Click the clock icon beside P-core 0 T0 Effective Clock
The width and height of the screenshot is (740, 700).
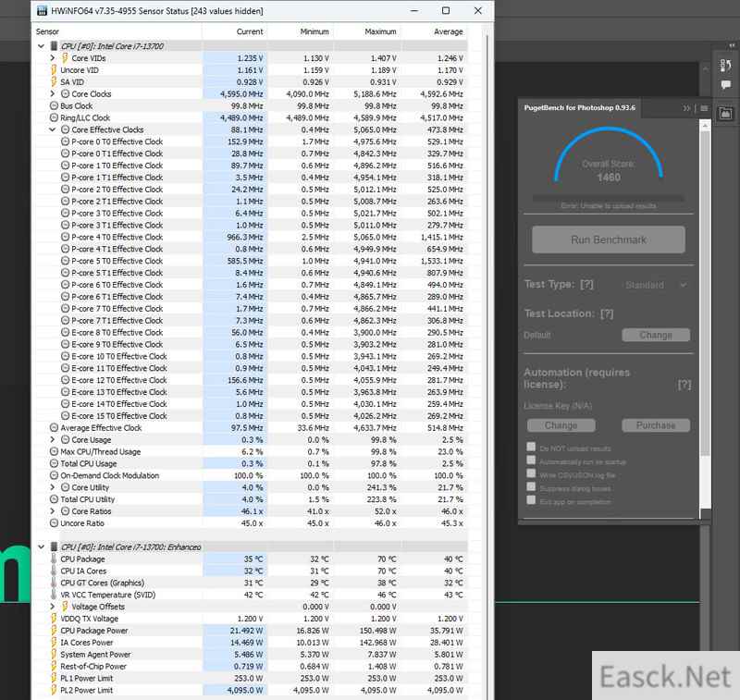click(65, 141)
